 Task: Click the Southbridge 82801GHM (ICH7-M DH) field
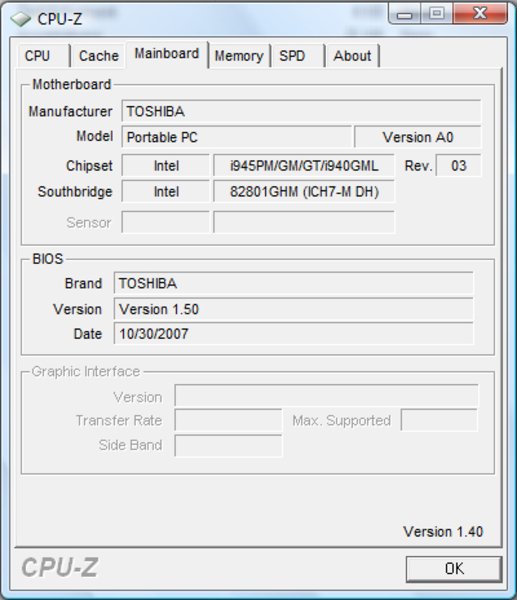click(304, 191)
